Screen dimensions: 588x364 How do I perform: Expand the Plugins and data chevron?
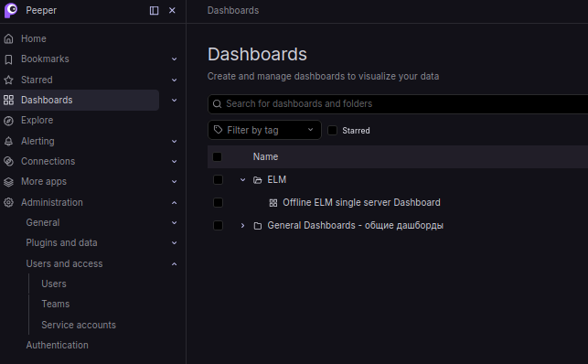click(174, 243)
